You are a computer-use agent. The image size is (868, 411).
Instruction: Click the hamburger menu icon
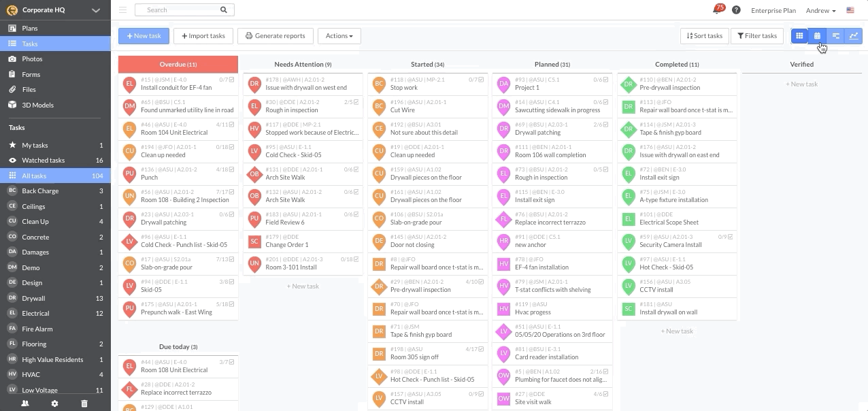(x=122, y=10)
